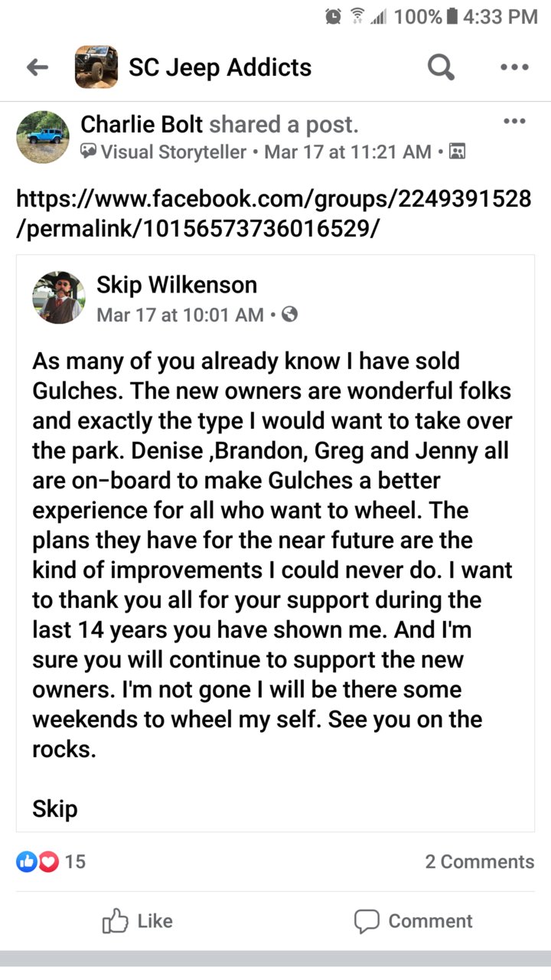The width and height of the screenshot is (551, 980).
Task: Open the 2 Comments link
Action: coord(480,861)
